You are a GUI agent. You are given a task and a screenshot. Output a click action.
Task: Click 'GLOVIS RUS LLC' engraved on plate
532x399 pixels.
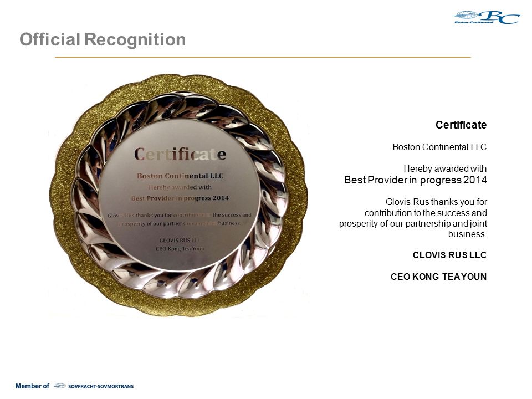[180, 240]
